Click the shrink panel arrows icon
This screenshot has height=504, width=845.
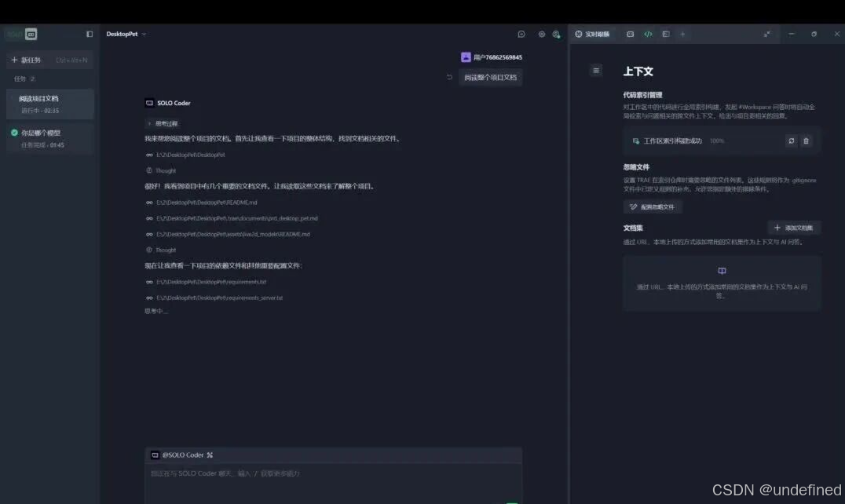pyautogui.click(x=766, y=34)
